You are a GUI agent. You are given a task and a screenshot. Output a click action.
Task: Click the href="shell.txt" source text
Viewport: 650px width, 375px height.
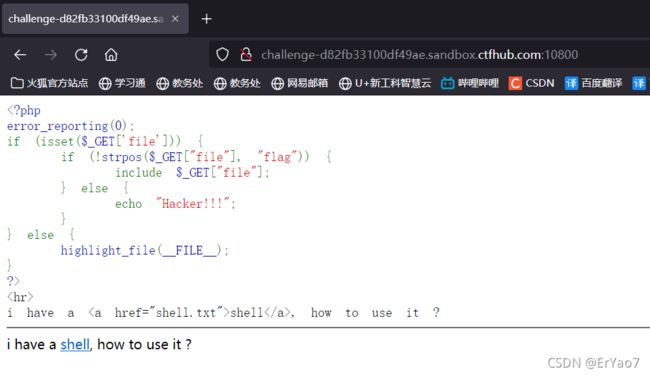pos(171,312)
